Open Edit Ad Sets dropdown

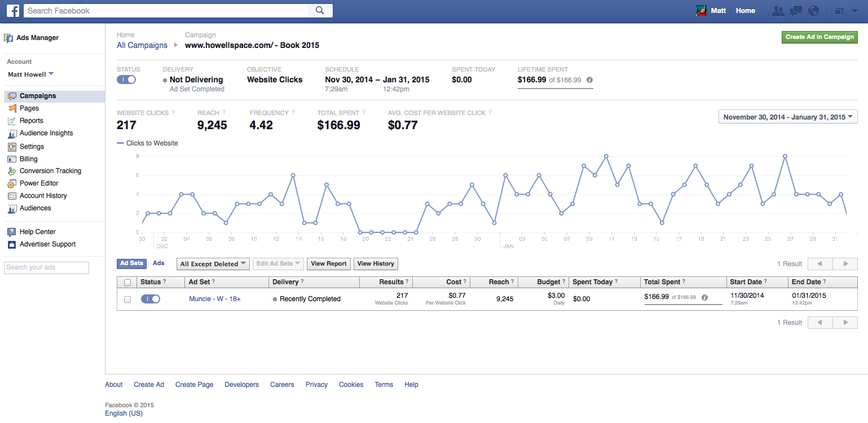[279, 264]
